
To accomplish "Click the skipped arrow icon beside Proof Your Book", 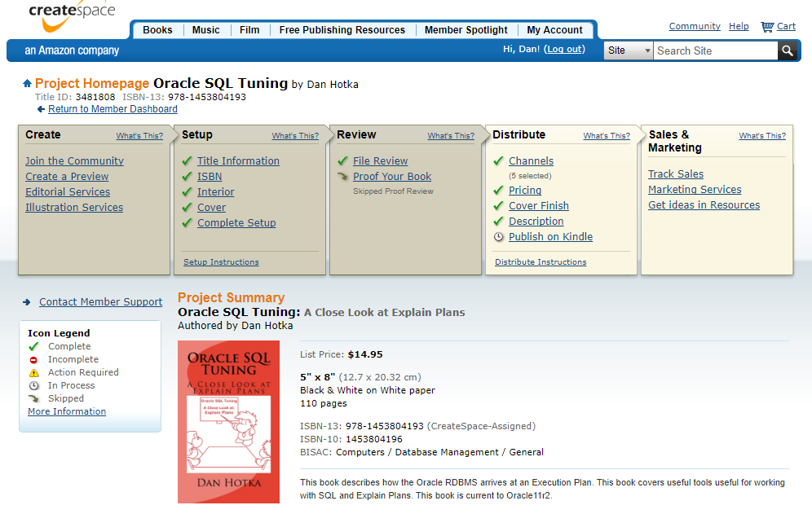I will pos(342,177).
